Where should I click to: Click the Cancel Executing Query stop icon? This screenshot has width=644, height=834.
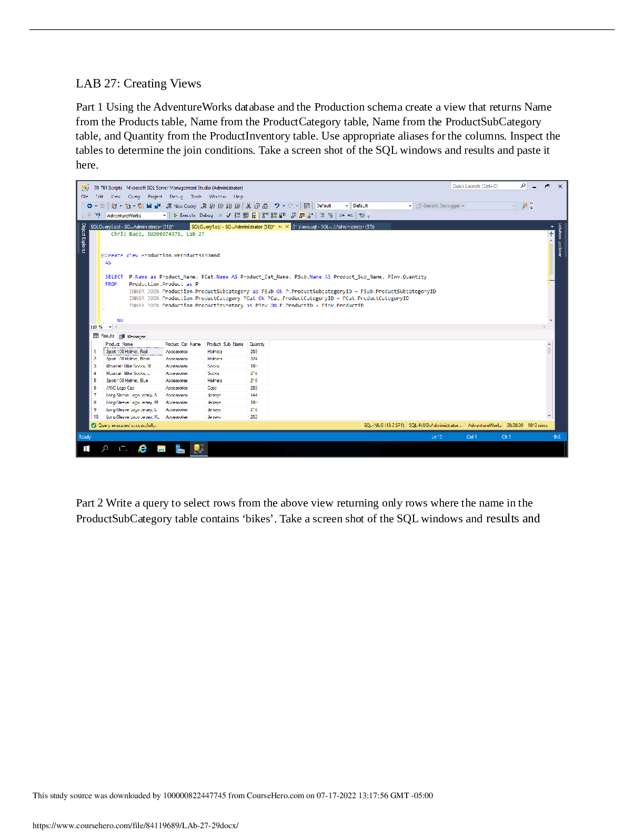pos(220,215)
